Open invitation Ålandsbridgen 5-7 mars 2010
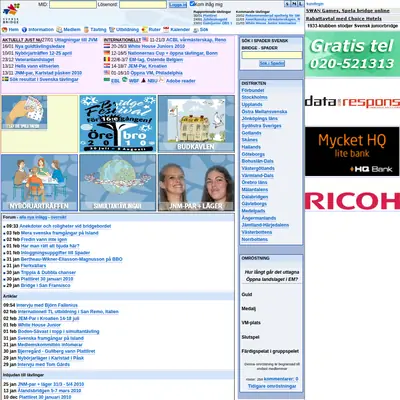Screen dimensions: 400x400 pyautogui.click(x=49, y=391)
